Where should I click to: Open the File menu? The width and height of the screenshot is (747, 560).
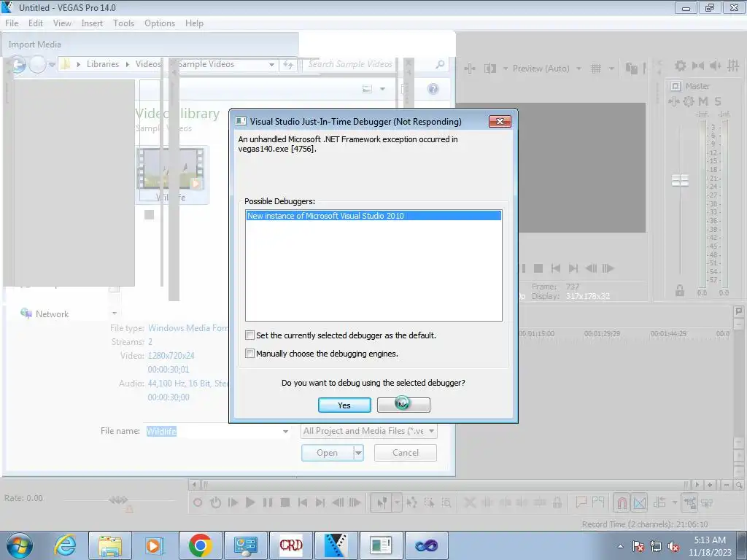pyautogui.click(x=12, y=23)
